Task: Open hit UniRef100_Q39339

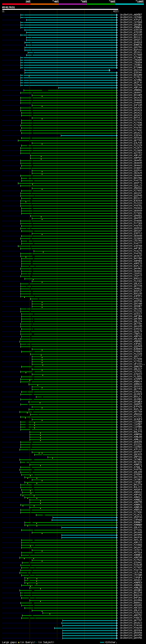Action: (x=131, y=30)
